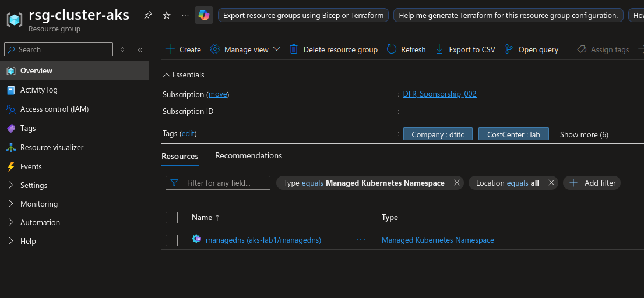644x298 pixels.
Task: Open the more options ellipsis beside title
Action: [x=185, y=15]
